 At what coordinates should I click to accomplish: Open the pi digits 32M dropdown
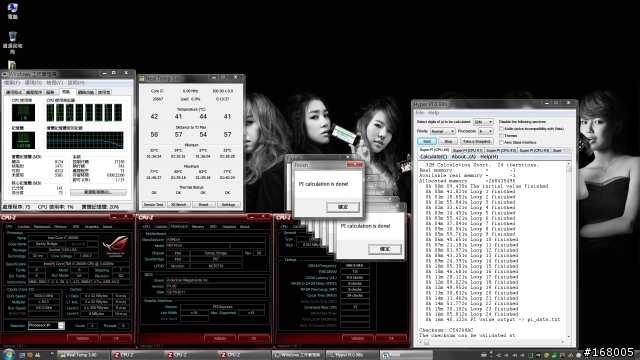click(x=483, y=122)
